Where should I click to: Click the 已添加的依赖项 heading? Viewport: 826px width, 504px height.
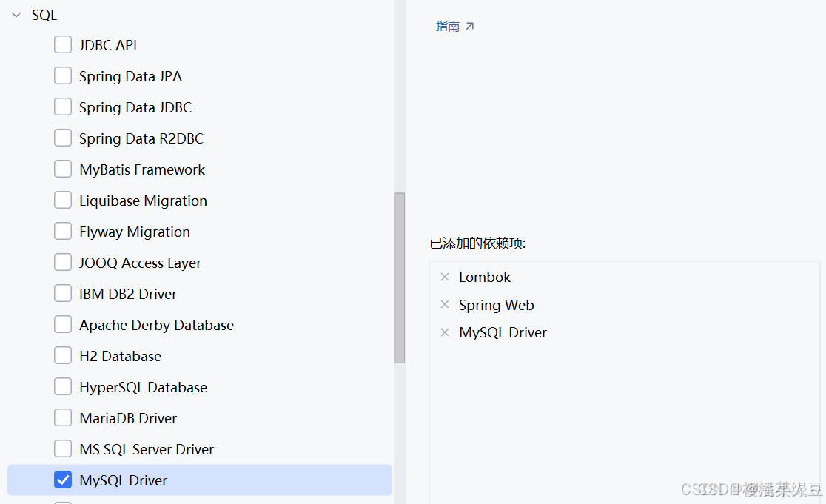pos(477,243)
